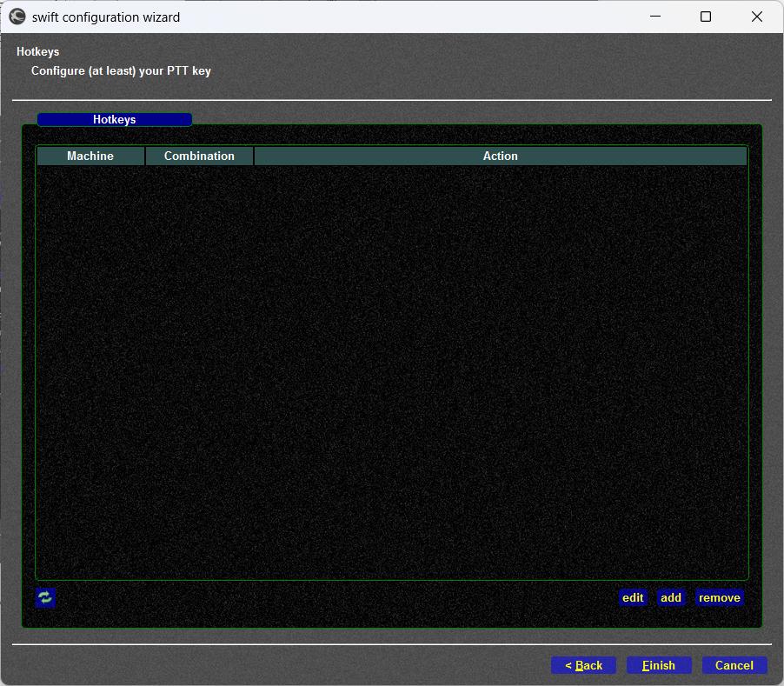This screenshot has width=784, height=686.
Task: Select the Hotkeys group tab label
Action: point(115,119)
